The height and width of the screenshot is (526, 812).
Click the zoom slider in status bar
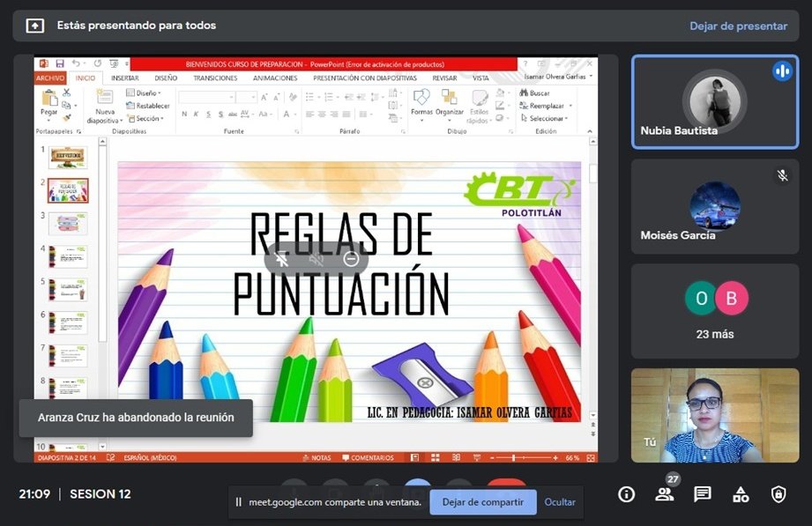click(523, 457)
